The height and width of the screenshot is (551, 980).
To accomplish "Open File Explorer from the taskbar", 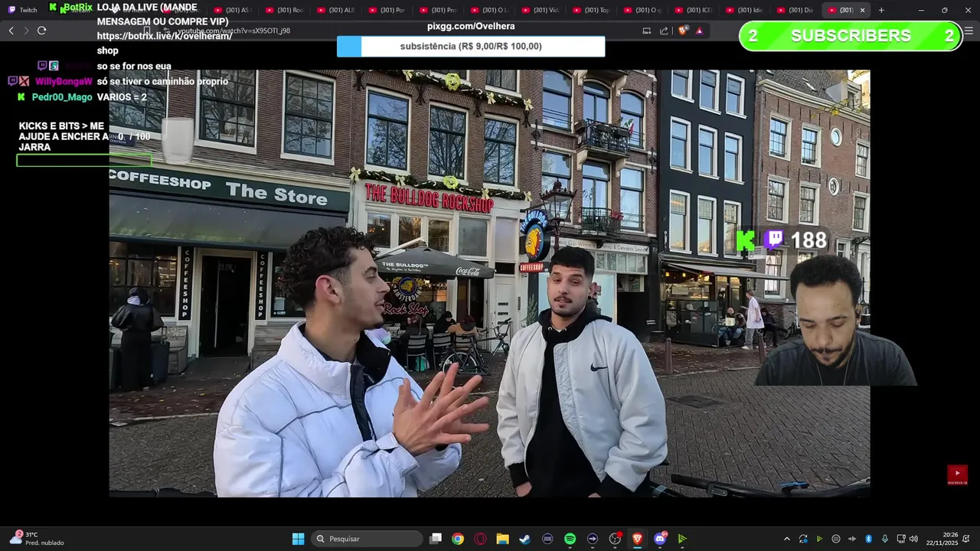I will coord(503,539).
